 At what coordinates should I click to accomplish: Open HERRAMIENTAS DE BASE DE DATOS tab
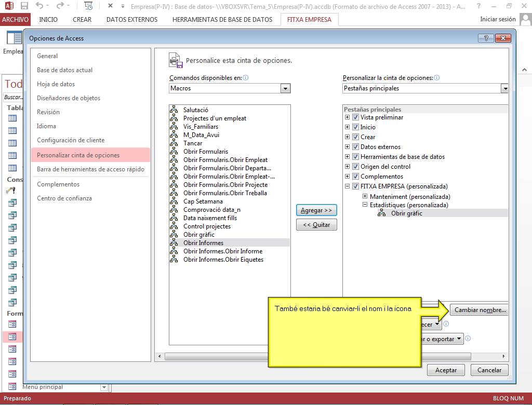(x=222, y=19)
